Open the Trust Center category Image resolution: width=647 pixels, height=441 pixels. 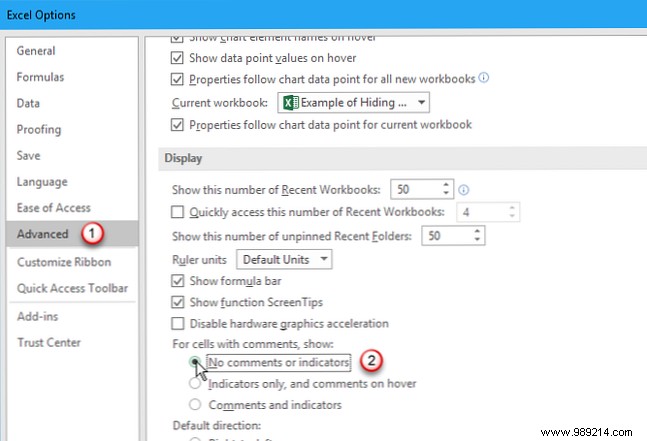click(x=49, y=342)
